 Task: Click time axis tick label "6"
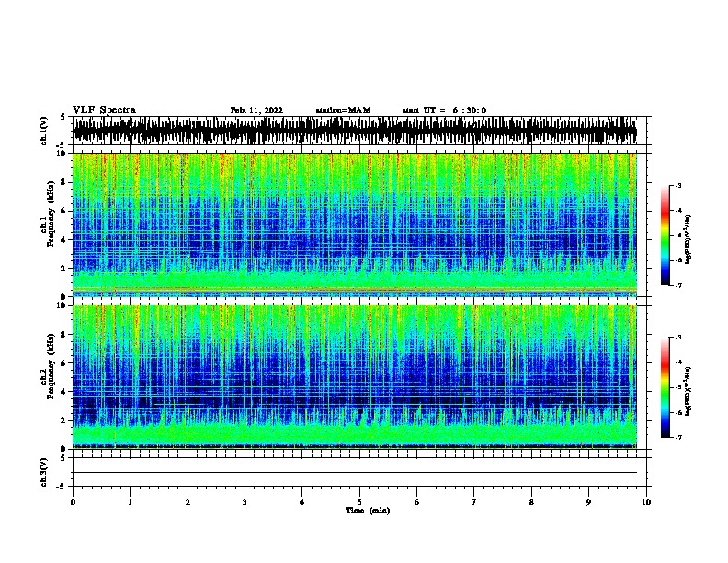tap(417, 501)
